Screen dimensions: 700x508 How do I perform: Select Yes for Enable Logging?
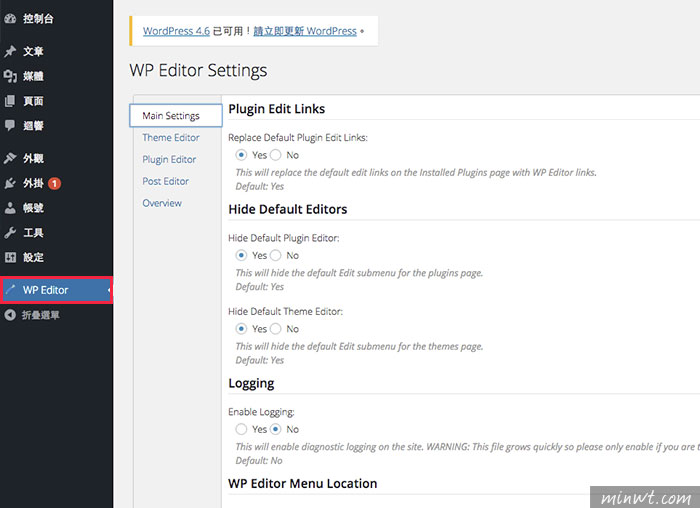pos(241,429)
